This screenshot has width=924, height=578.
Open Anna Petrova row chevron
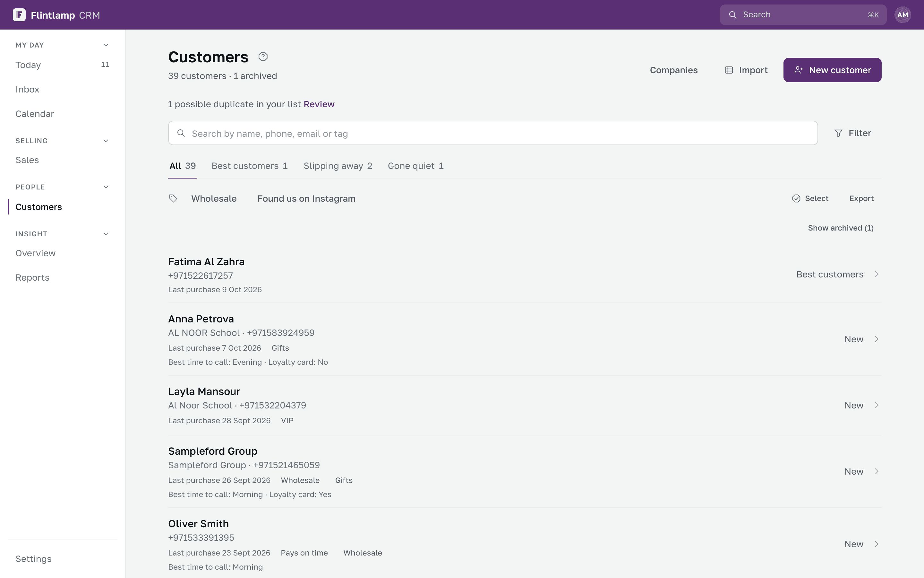pos(877,339)
